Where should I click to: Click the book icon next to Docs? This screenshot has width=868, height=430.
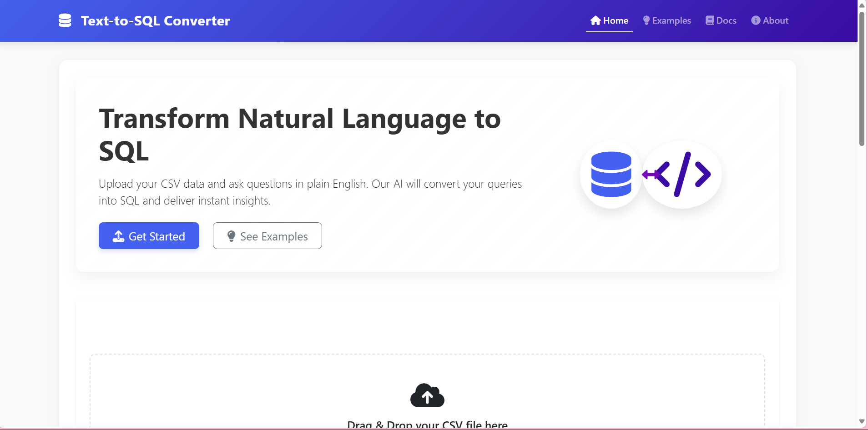710,20
